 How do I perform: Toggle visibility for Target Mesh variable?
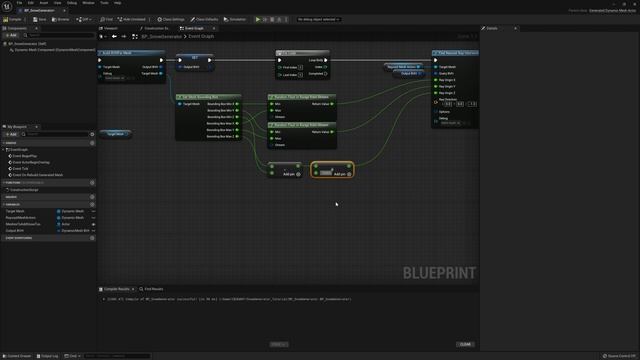[x=93, y=211]
